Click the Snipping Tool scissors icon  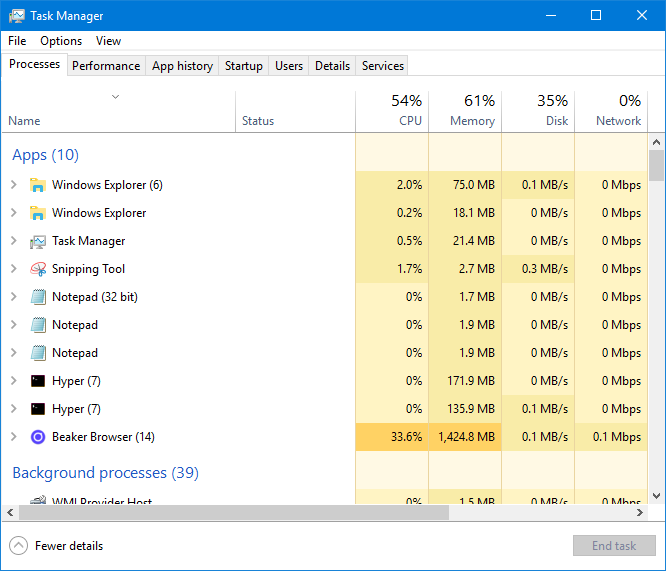point(38,269)
